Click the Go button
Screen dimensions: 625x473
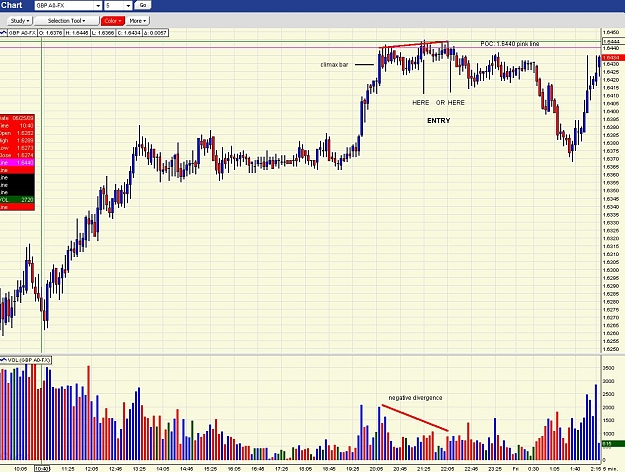(143, 5)
